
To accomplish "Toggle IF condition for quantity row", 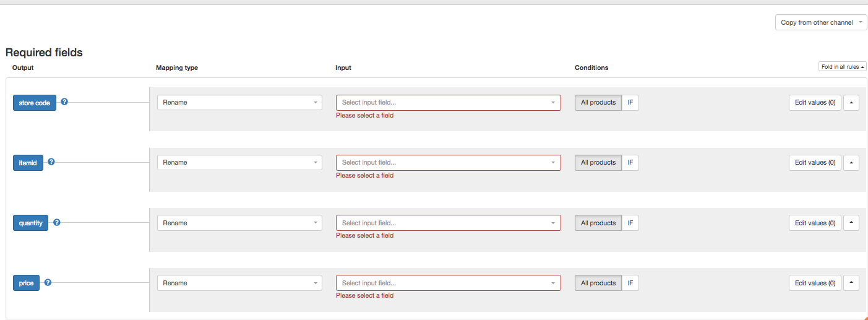I will tap(630, 223).
